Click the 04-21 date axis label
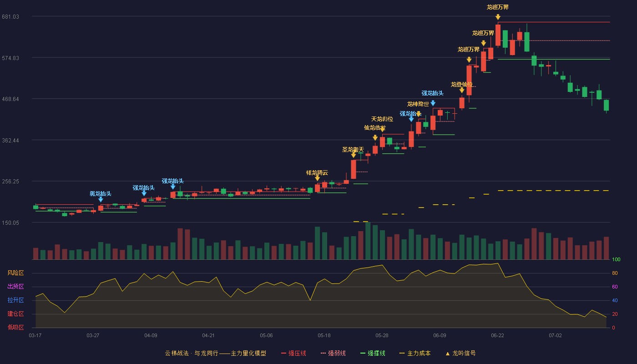This screenshot has height=364, width=637. (208, 335)
